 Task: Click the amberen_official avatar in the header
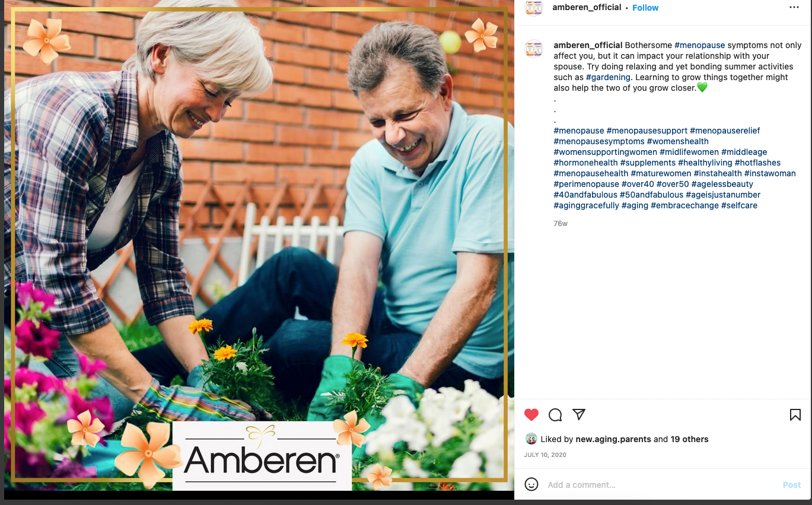[534, 7]
